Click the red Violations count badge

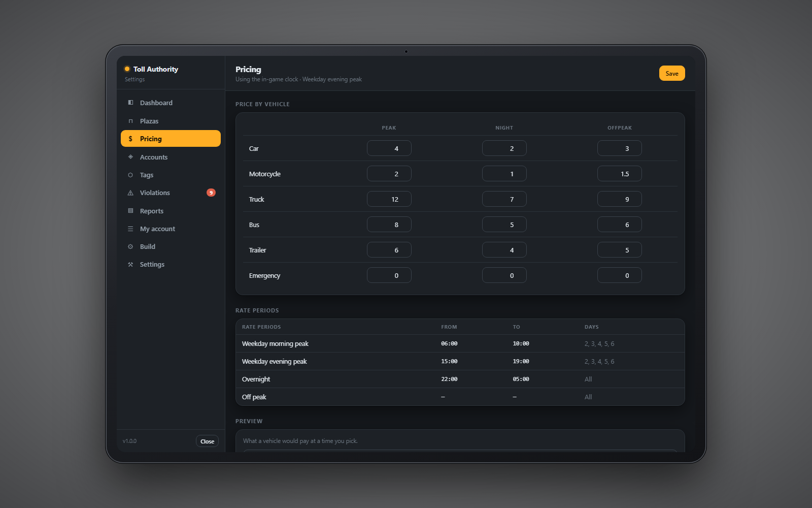(211, 193)
